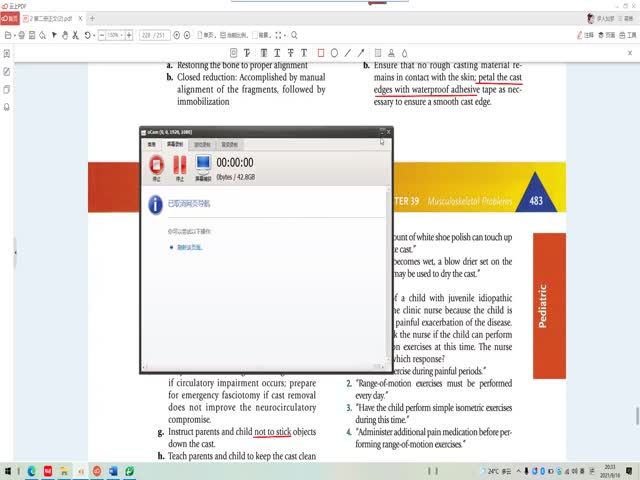The height and width of the screenshot is (480, 640).
Task: Zoom in with the plus button
Action: click(x=129, y=36)
